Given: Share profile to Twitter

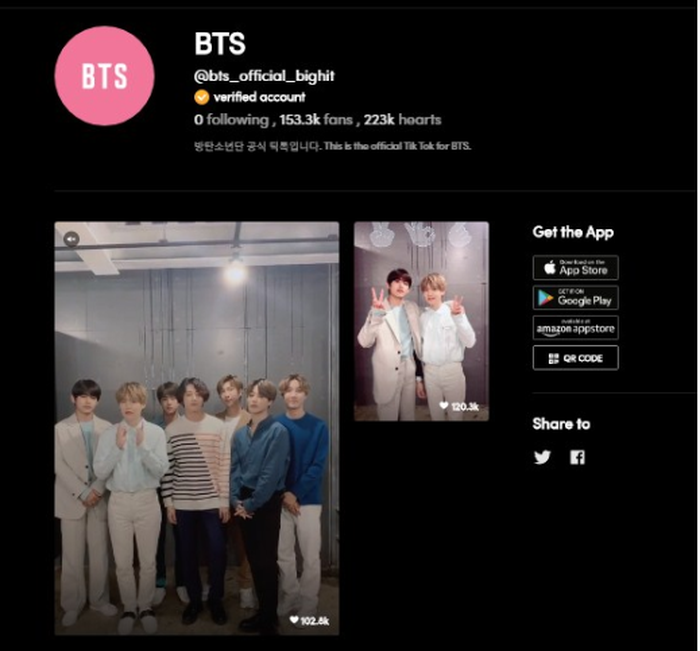Looking at the screenshot, I should [x=542, y=457].
